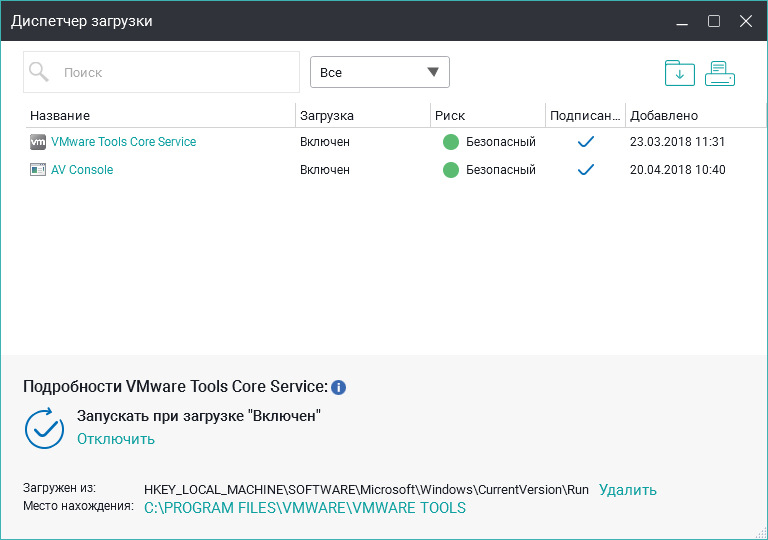The width and height of the screenshot is (768, 540).
Task: Click the blue info icon near details
Action: 338,387
